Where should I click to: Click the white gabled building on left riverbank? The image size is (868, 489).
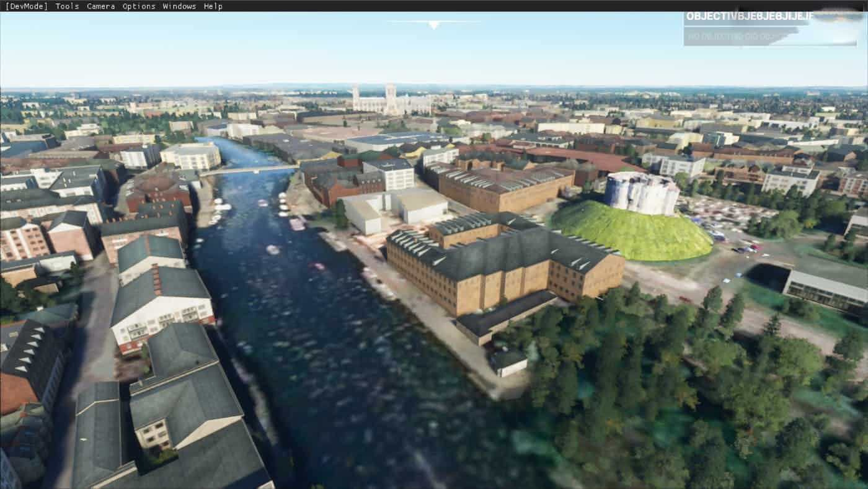[x=161, y=307]
